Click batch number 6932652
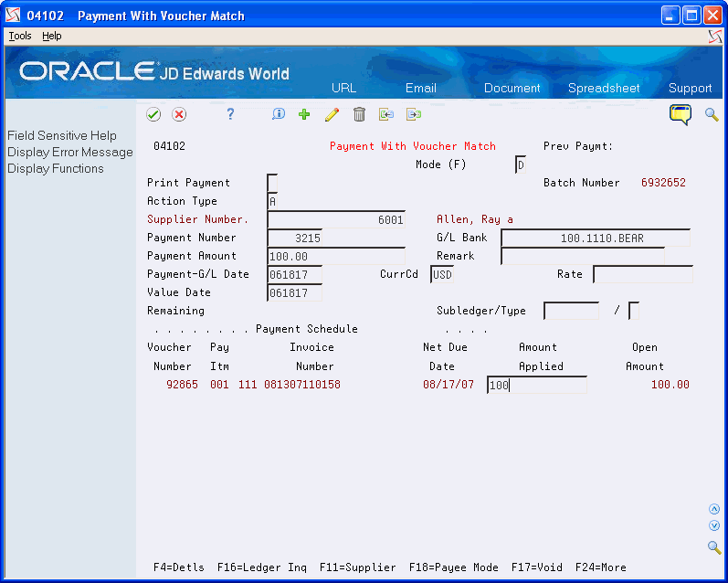 [x=663, y=183]
